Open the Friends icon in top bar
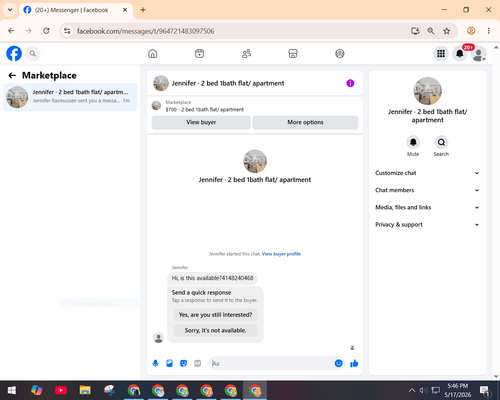 [x=246, y=53]
